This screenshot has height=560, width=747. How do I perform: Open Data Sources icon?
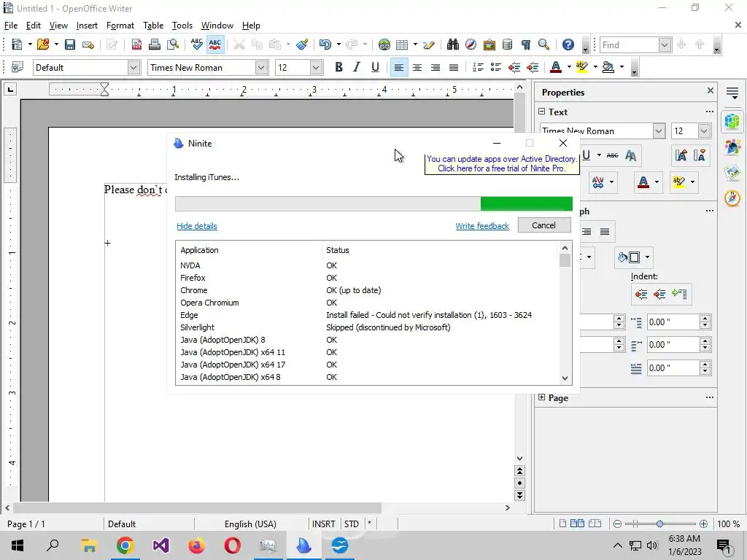coord(508,44)
